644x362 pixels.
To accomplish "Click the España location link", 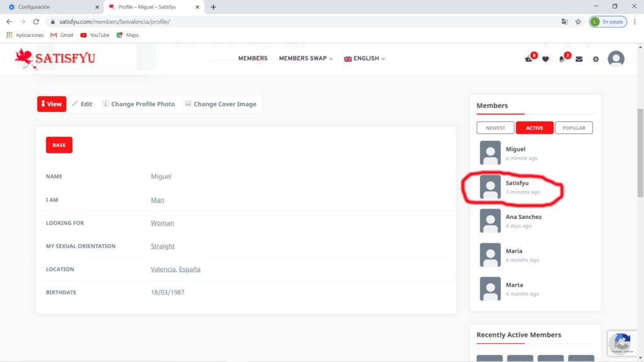I will pyautogui.click(x=190, y=269).
